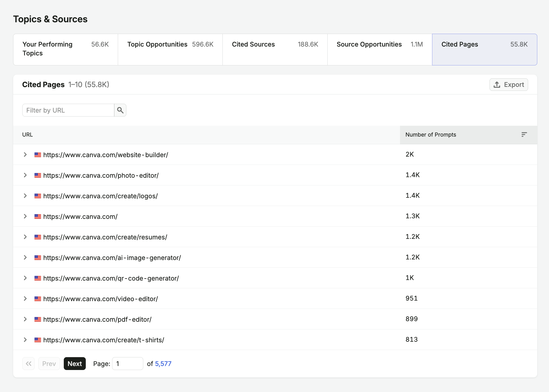
Task: Jump to last page 5,577 link
Action: [163, 364]
